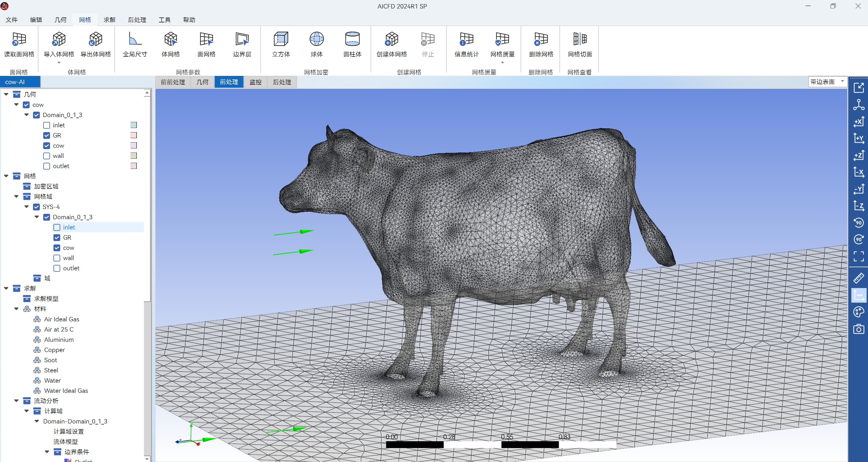Select the Air at 25 C material

point(59,329)
